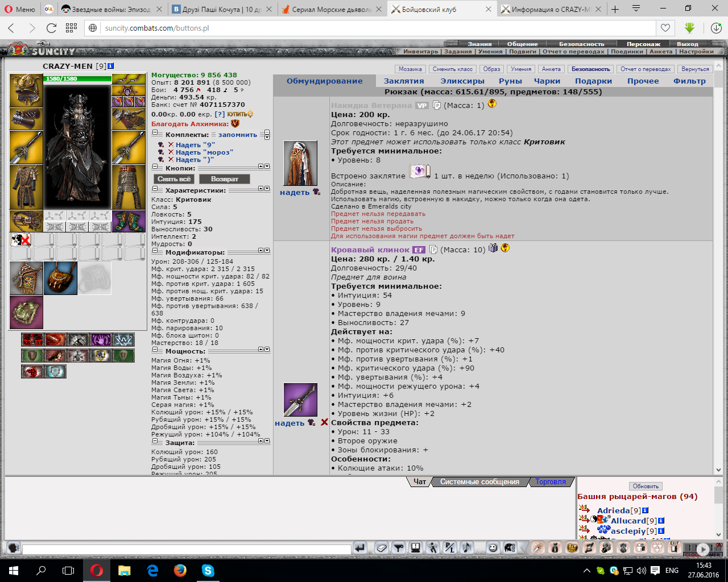This screenshot has width=728, height=582.
Task: Collapse the Мощность section
Action: [x=155, y=350]
